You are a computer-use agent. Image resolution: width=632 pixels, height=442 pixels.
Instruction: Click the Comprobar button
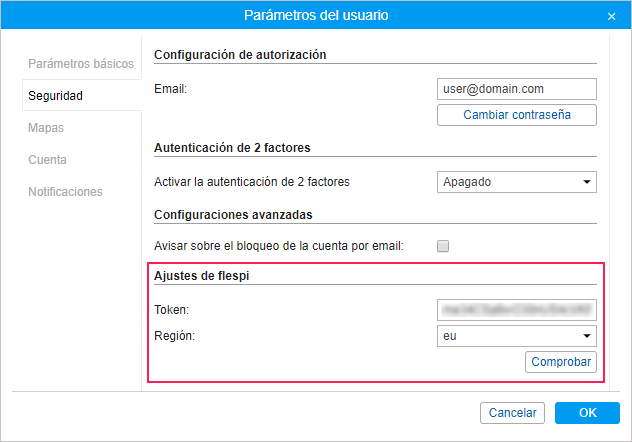[x=560, y=362]
